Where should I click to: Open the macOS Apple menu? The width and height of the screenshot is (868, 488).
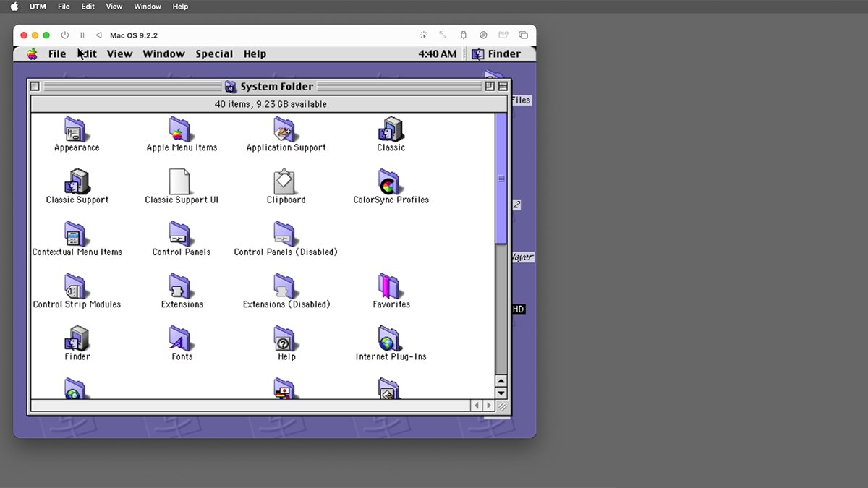[14, 7]
